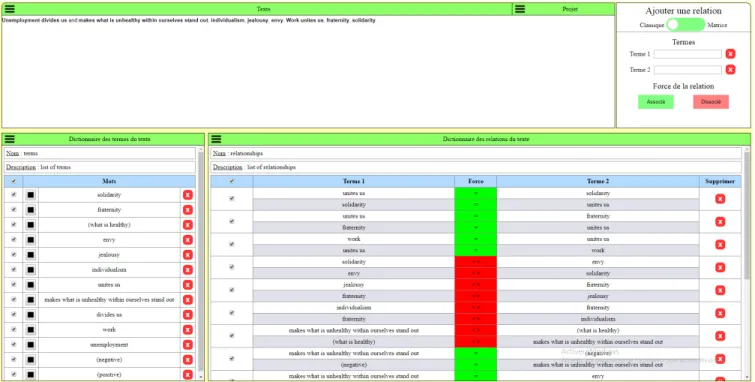The height and width of the screenshot is (382, 755).
Task: Click the Associé button
Action: 656,102
